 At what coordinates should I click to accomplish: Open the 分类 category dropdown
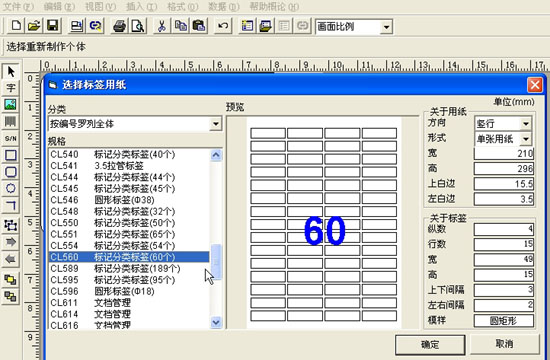[216, 124]
